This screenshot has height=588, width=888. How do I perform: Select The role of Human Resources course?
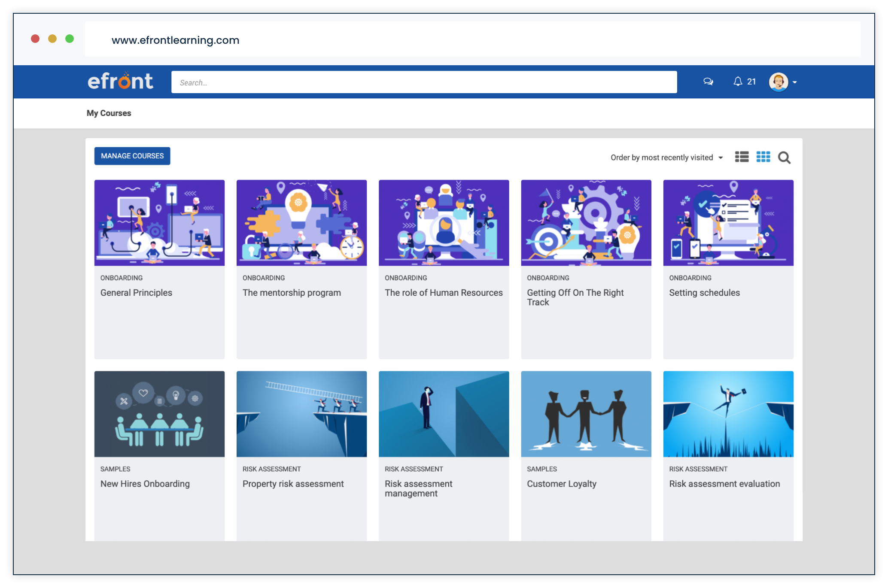444,293
